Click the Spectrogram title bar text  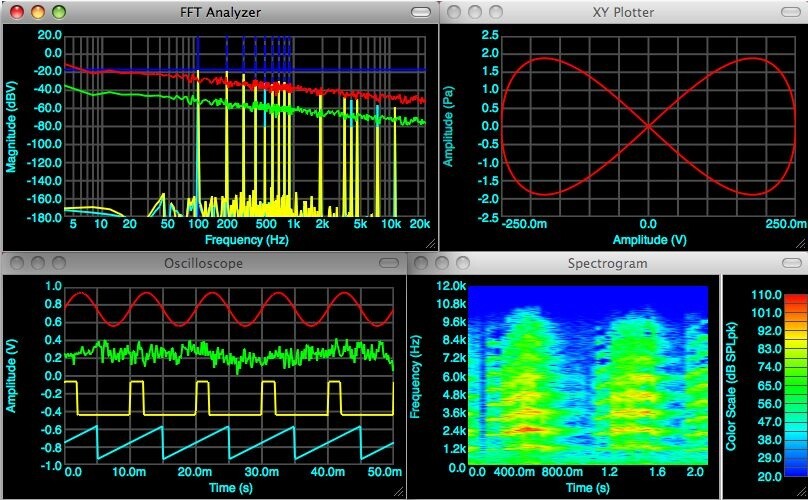click(608, 263)
